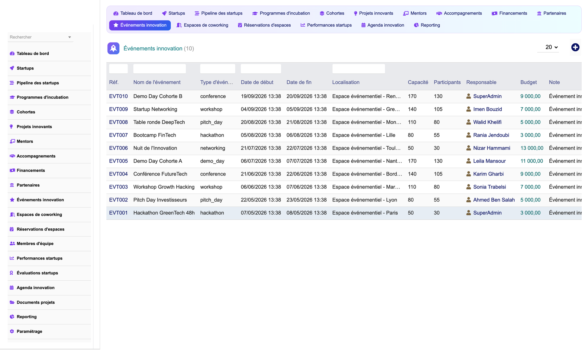This screenshot has height=364, width=588.
Task: Click the Reporting pie chart icon in top navigation
Action: coord(416,25)
